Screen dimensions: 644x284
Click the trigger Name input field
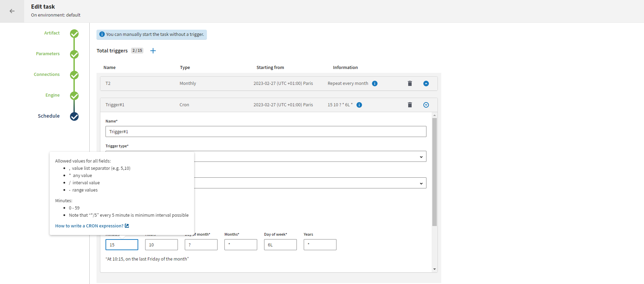(265, 131)
